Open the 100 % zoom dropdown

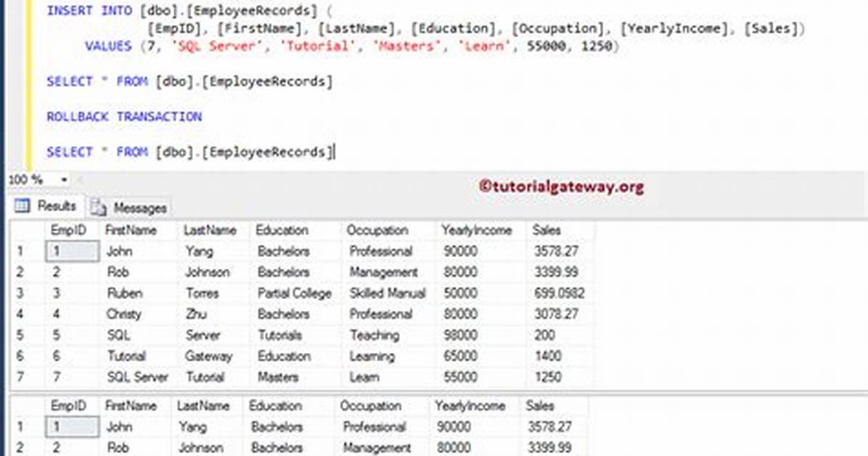point(64,179)
